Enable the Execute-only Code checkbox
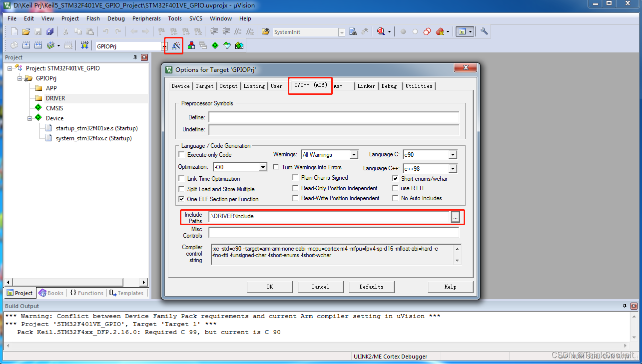Image resolution: width=642 pixels, height=364 pixels. (x=181, y=155)
